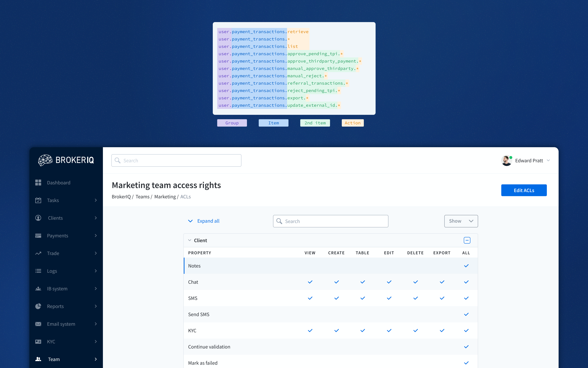Click the Reports pie chart icon
588x368 pixels.
(38, 306)
